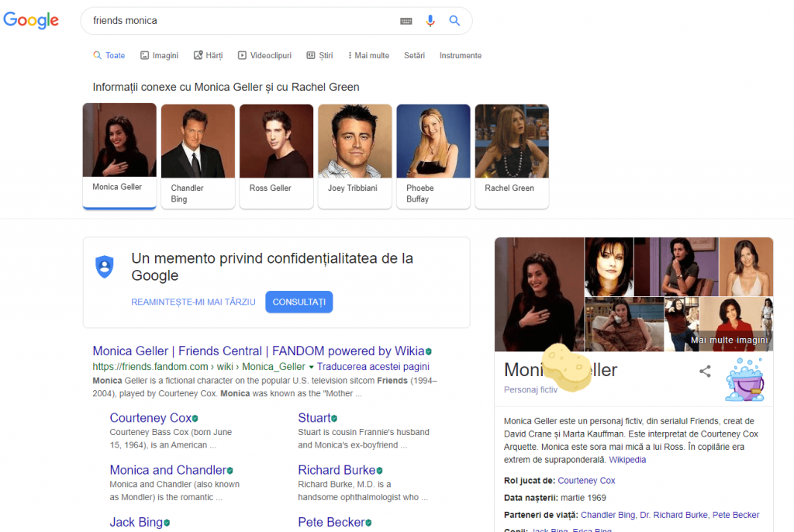
Task: Click Courteney Cox next to Rol jucat de
Action: click(586, 481)
